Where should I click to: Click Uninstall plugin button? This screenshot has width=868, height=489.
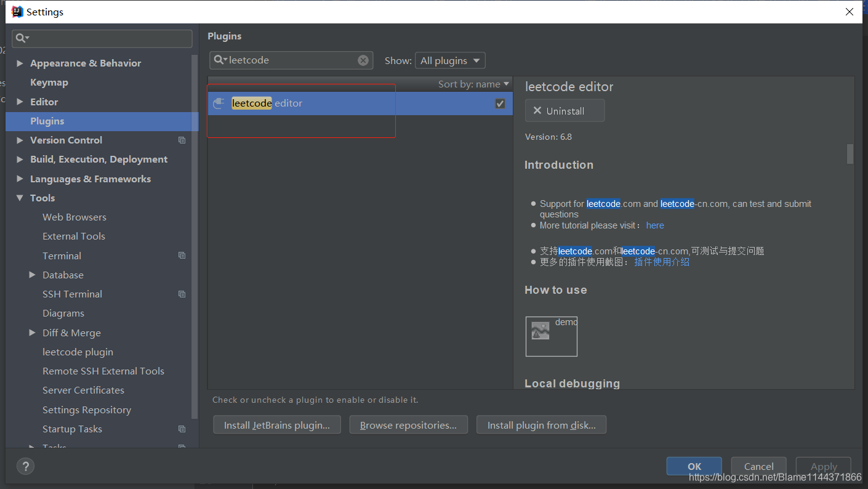click(565, 111)
